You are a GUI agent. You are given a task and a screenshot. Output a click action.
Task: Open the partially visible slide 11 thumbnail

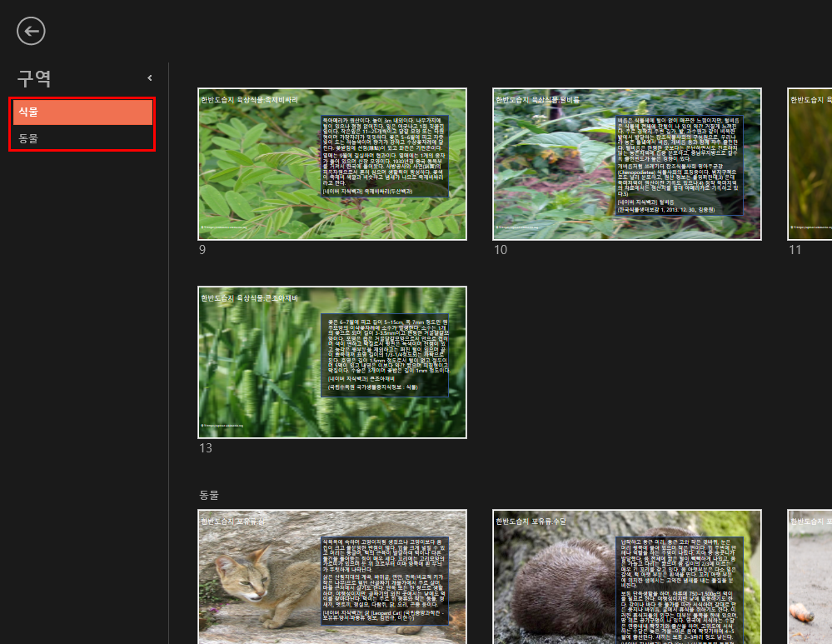coord(810,164)
